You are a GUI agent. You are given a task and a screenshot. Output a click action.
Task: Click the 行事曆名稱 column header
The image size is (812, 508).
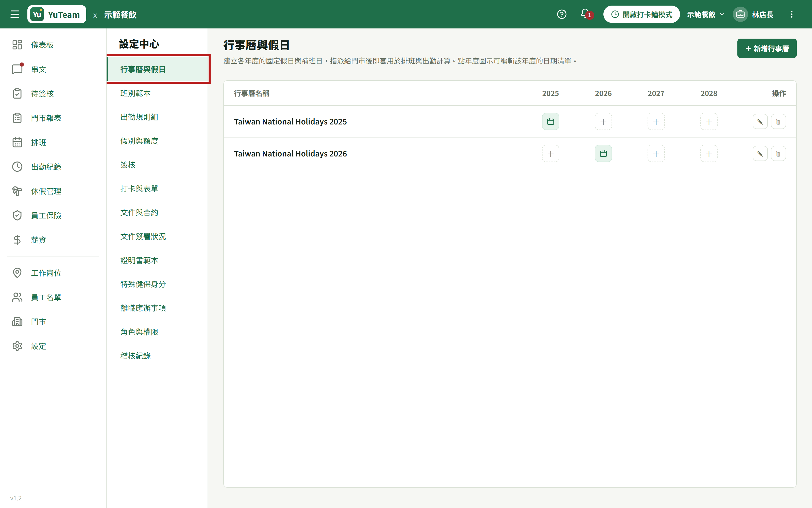(x=252, y=93)
